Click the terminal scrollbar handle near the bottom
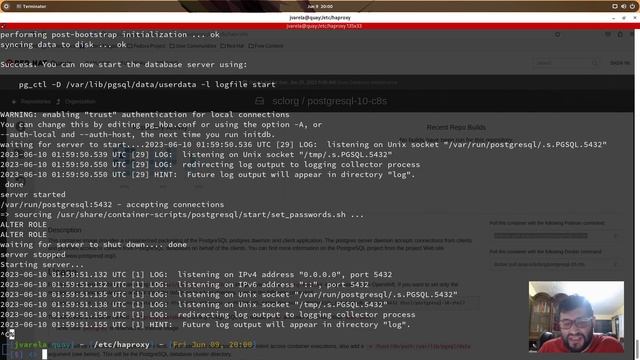Image resolution: width=640 pixels, height=360 pixels. [637, 349]
